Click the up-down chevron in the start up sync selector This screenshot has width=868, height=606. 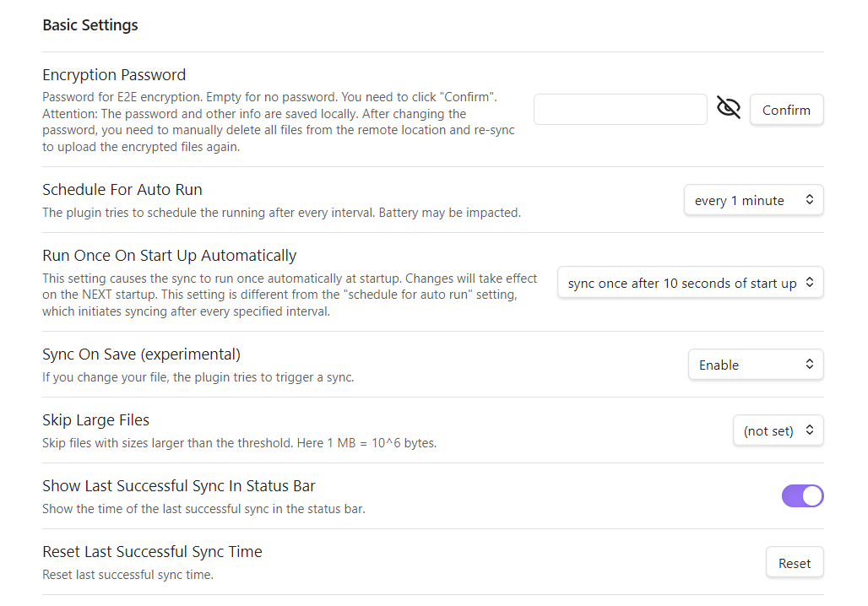coord(810,282)
